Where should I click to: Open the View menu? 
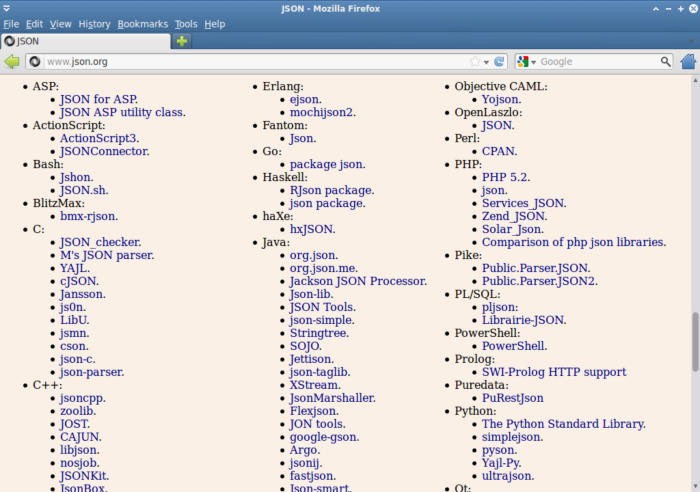tap(60, 24)
